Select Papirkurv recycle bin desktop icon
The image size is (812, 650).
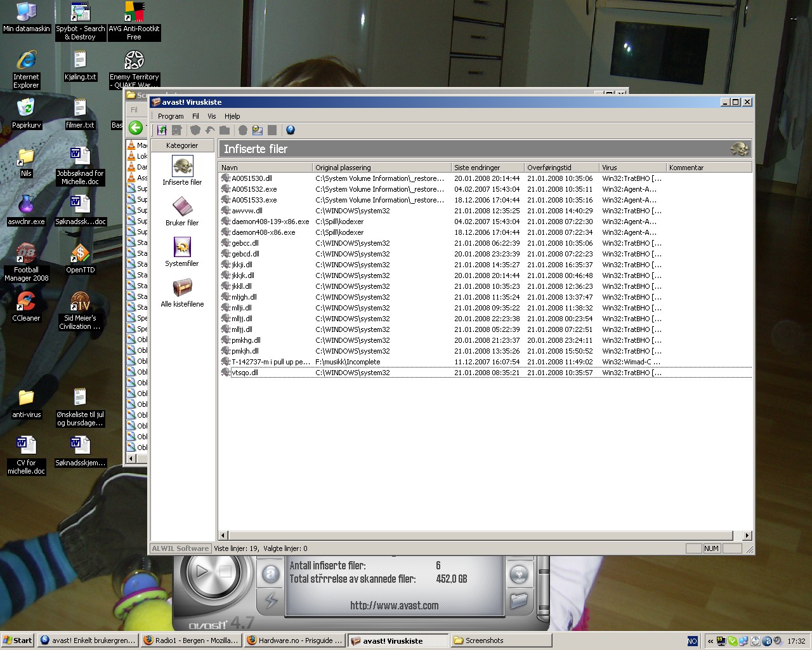point(26,114)
